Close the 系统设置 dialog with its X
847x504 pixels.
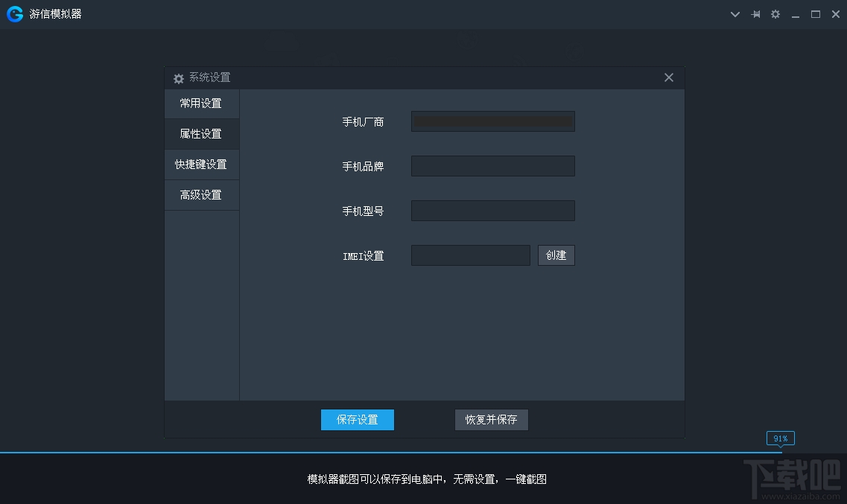(668, 77)
